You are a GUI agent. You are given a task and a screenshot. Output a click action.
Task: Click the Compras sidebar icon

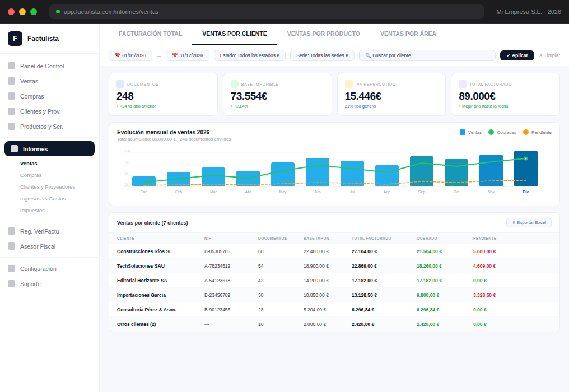coord(12,96)
